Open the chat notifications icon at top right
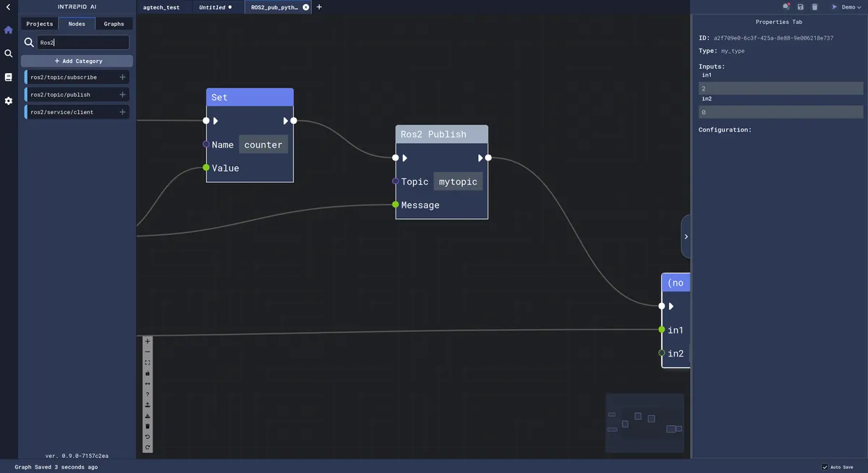The height and width of the screenshot is (473, 868). (786, 7)
